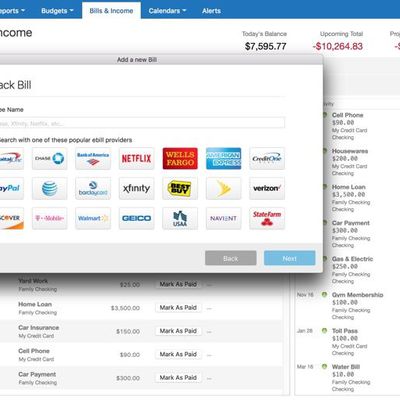Viewport: 400px width, 400px height.
Task: Open more options for Car Insurance row
Action: (209, 332)
